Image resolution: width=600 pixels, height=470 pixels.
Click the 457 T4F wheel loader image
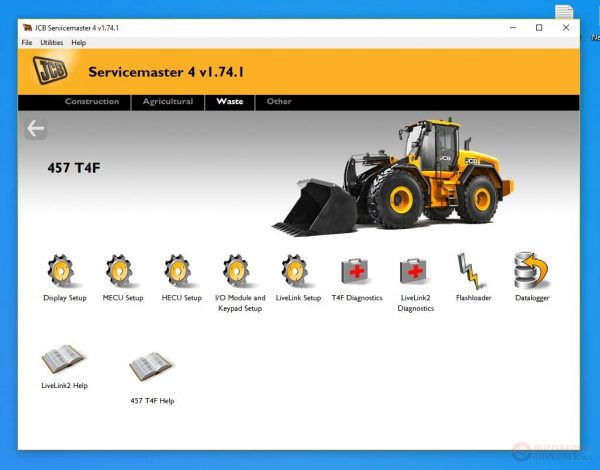coord(393,177)
